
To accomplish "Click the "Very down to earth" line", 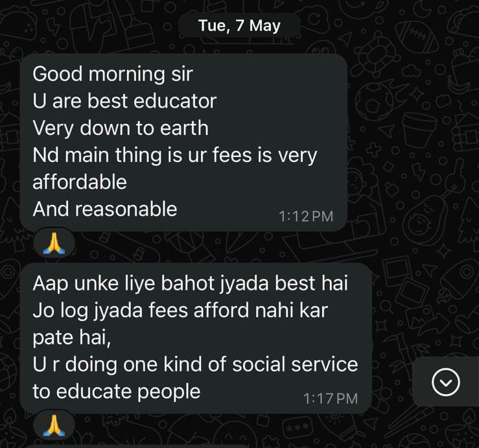I will 121,128.
